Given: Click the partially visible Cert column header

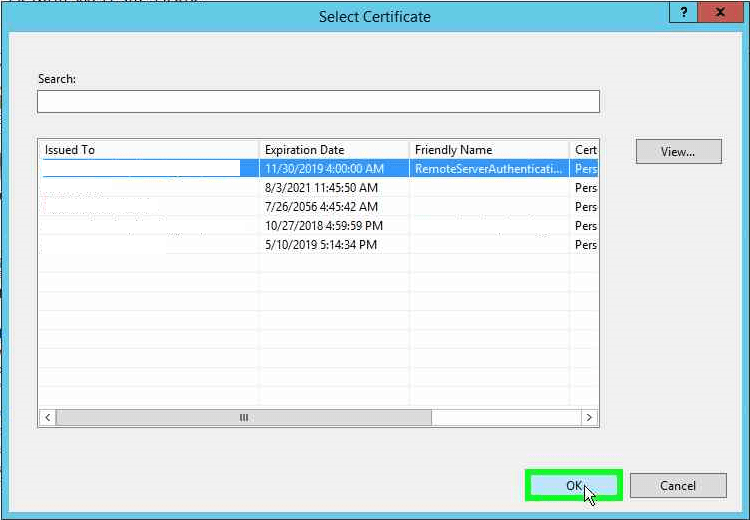Looking at the screenshot, I should coord(584,150).
